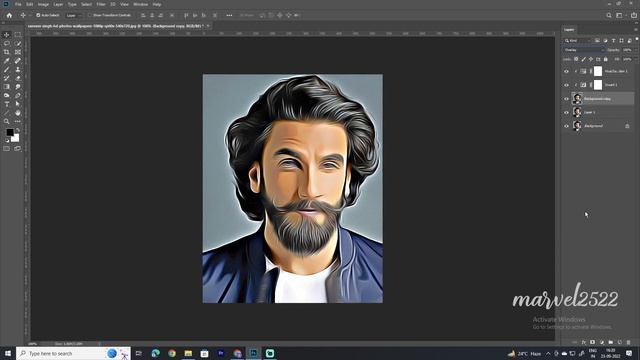Filter layers by type (T) icon
Image resolution: width=640 pixels, height=360 pixels.
613,41
